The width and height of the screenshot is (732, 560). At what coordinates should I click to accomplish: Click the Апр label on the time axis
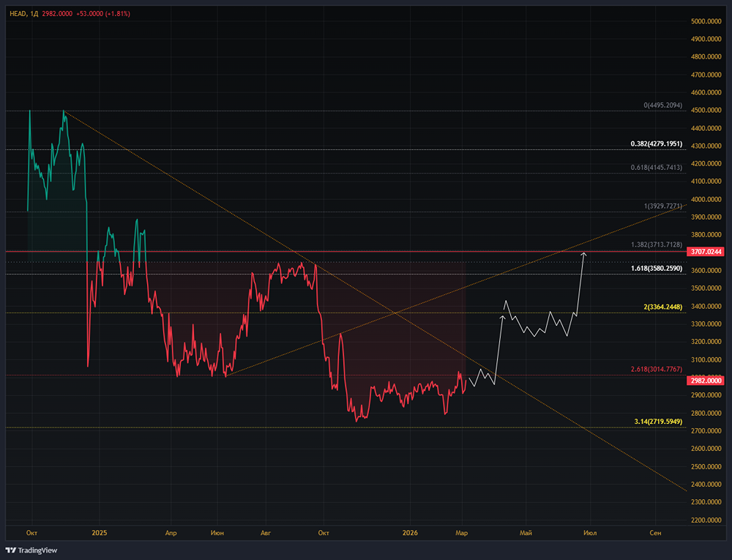(x=171, y=533)
